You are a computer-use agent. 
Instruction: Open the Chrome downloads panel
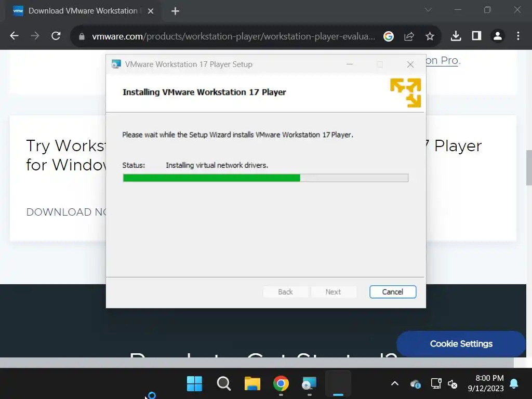[456, 36]
